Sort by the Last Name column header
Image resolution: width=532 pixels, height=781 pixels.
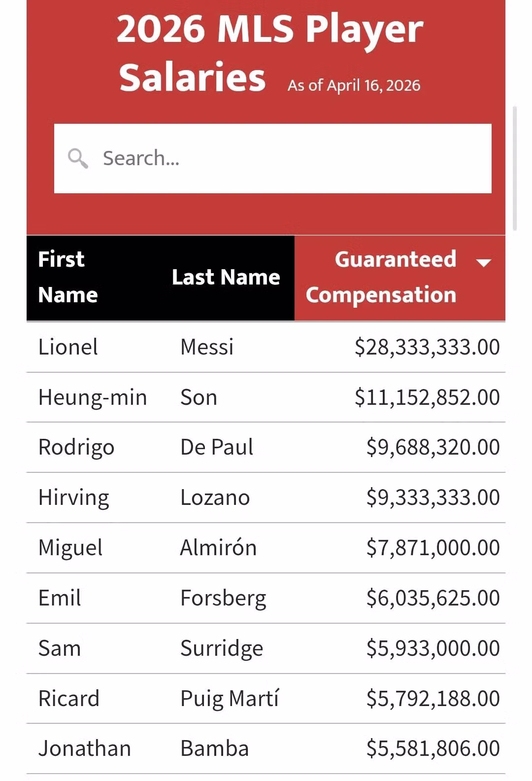click(x=226, y=277)
